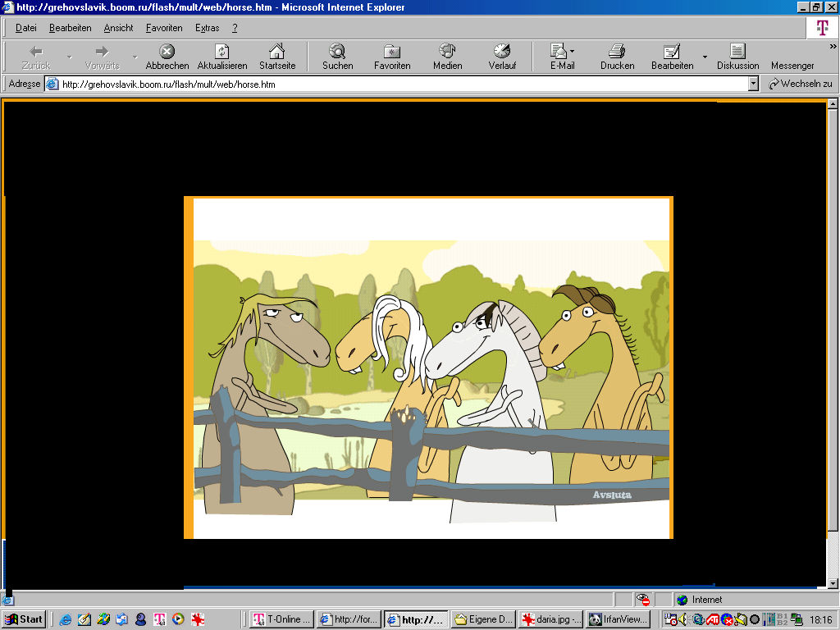Click the webcam Quick Launch icon

[x=141, y=619]
